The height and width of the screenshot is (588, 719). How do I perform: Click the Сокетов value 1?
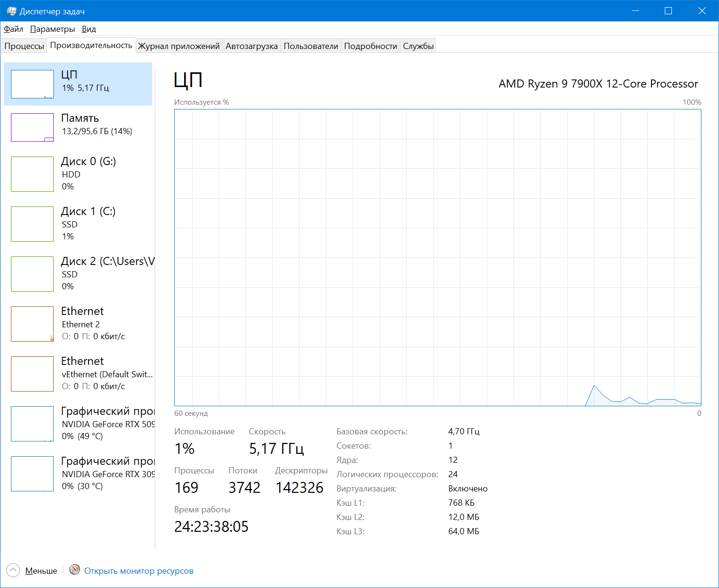click(x=451, y=446)
